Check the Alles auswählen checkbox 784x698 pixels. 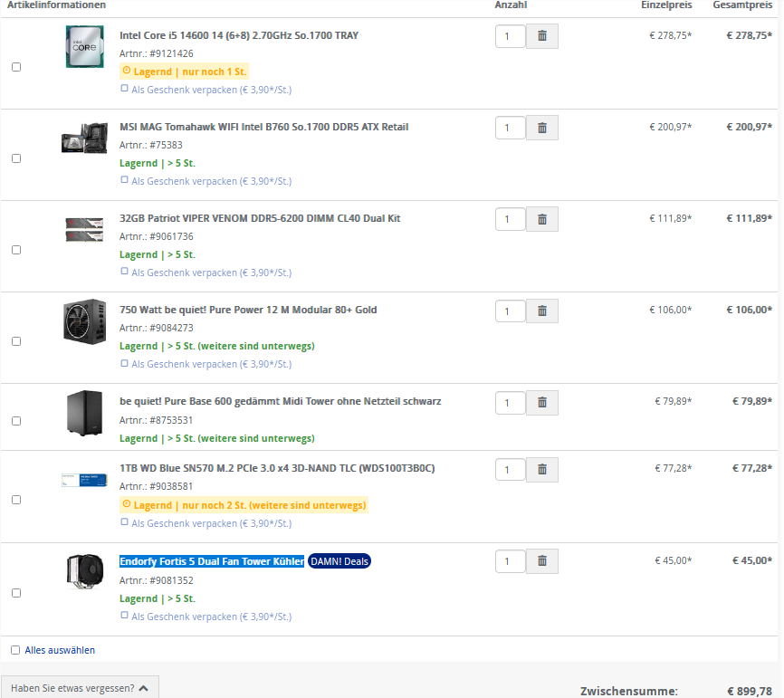[15, 650]
